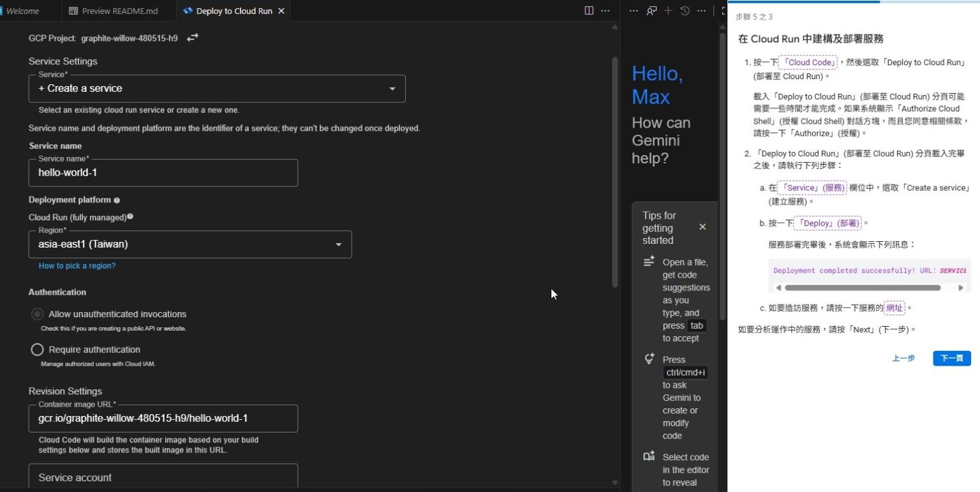Click the 在 Cloud Run 中建構及部署服務 heading
The height and width of the screenshot is (492, 980).
(x=811, y=39)
